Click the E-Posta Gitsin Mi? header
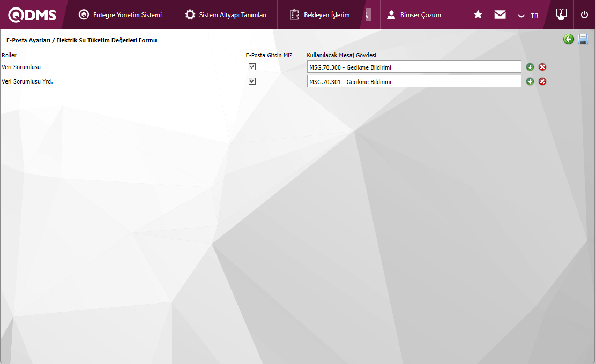This screenshot has width=596, height=364. pyautogui.click(x=269, y=55)
